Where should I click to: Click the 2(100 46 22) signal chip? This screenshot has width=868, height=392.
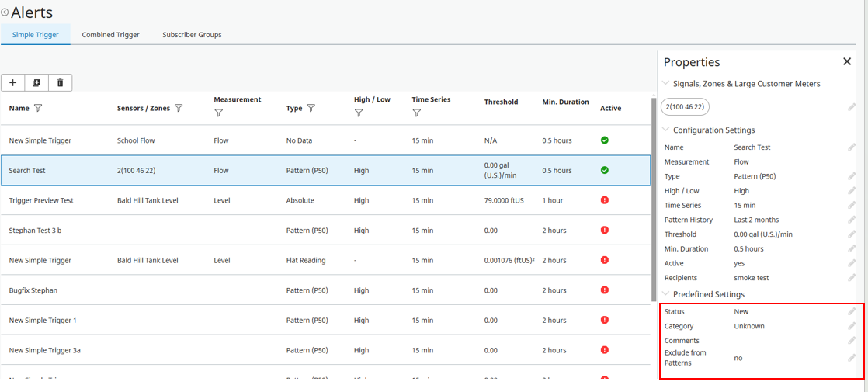(685, 107)
